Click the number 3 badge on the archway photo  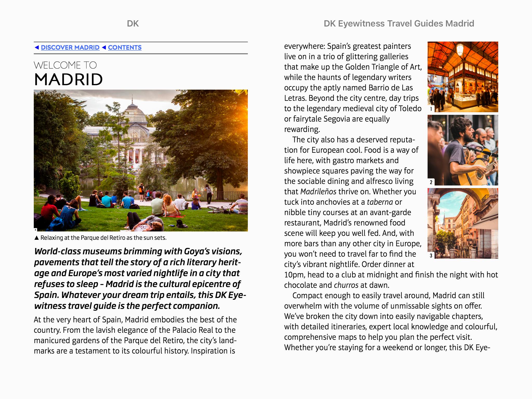tap(431, 255)
